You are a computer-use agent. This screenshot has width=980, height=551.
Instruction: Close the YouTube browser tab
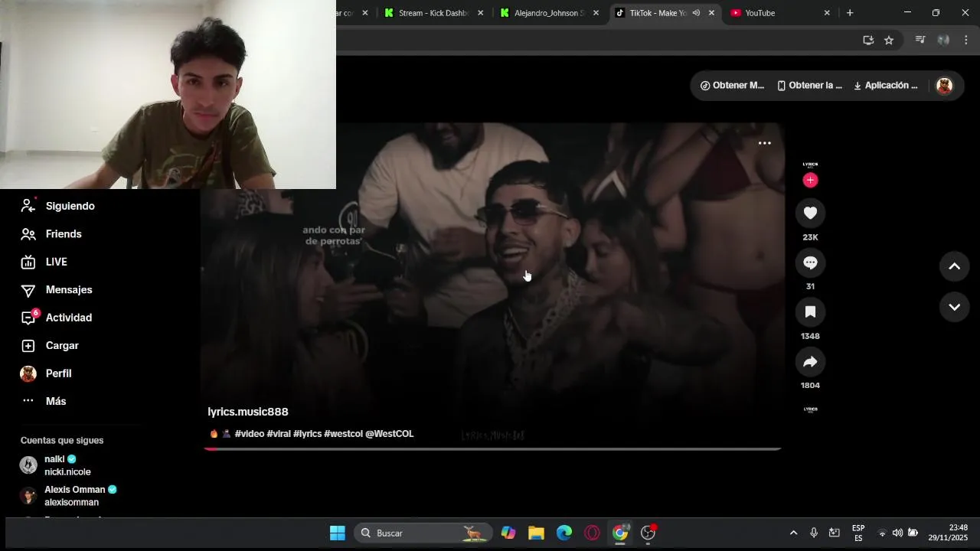(826, 13)
